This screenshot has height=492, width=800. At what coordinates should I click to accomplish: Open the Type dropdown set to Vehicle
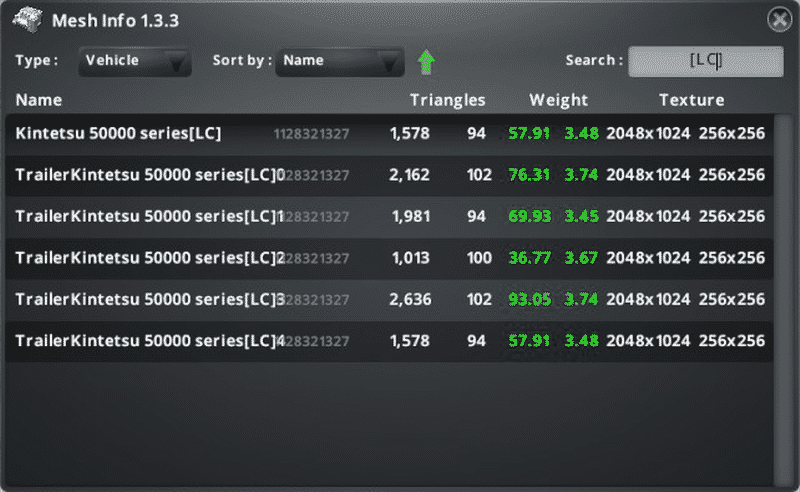tap(134, 61)
